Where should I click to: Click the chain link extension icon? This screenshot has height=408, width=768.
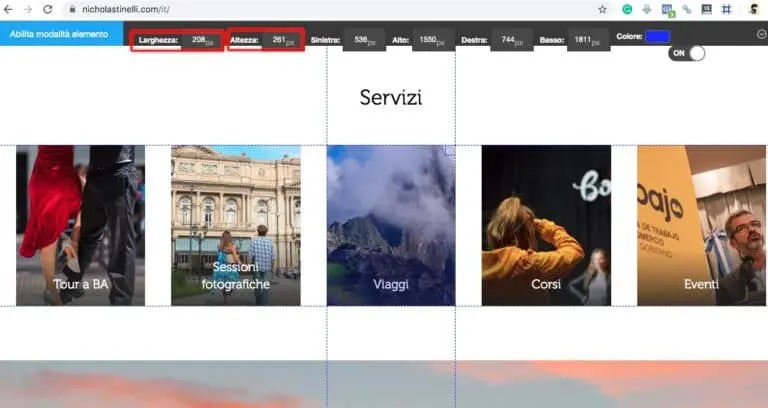point(687,9)
